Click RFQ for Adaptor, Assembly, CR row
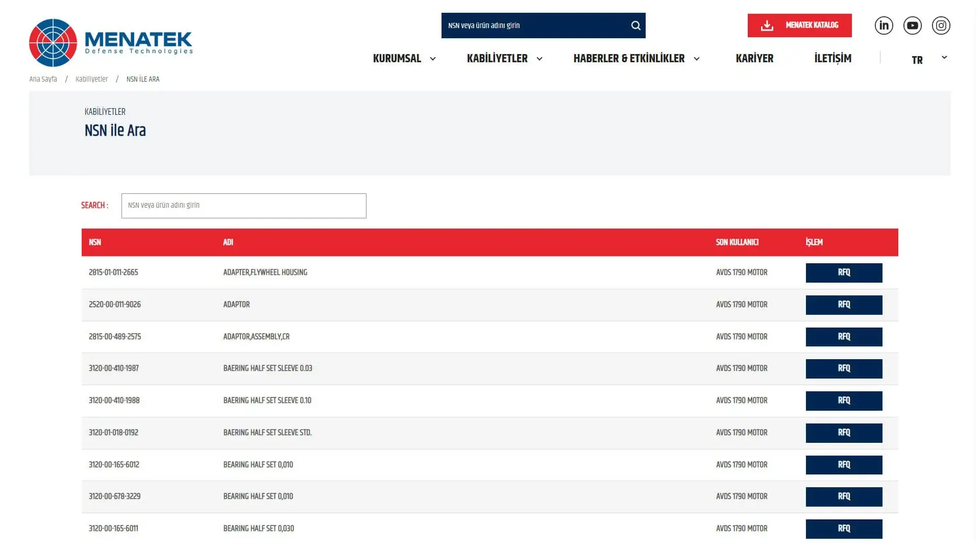 pos(844,337)
